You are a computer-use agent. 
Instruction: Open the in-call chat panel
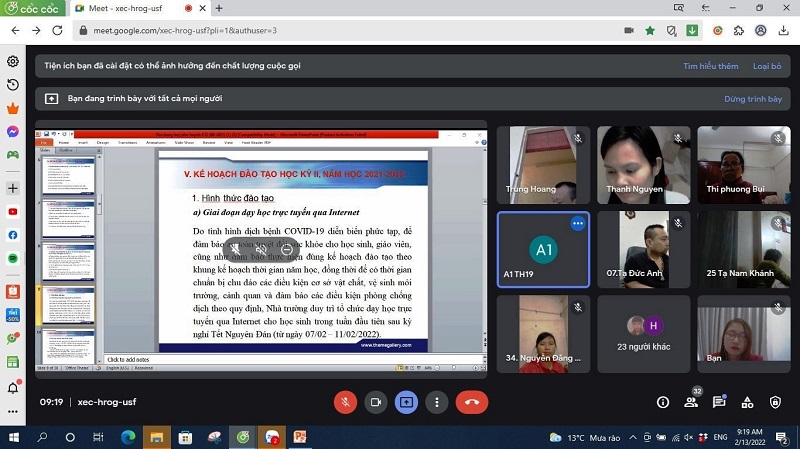719,402
